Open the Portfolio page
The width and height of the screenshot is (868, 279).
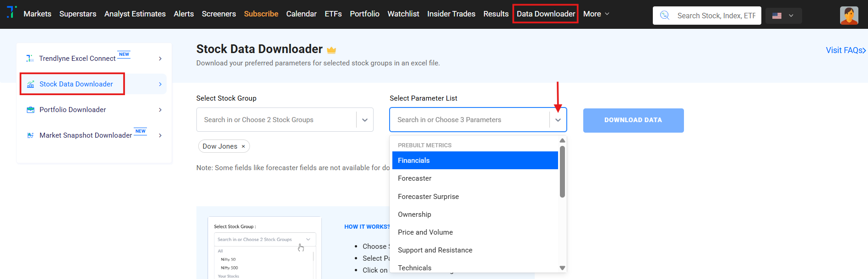pos(364,14)
